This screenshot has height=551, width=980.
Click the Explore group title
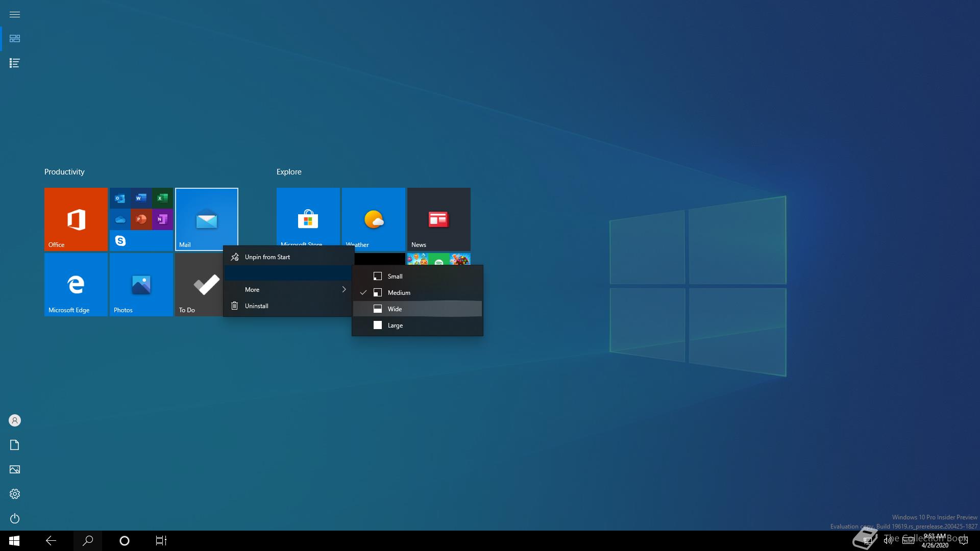[289, 172]
